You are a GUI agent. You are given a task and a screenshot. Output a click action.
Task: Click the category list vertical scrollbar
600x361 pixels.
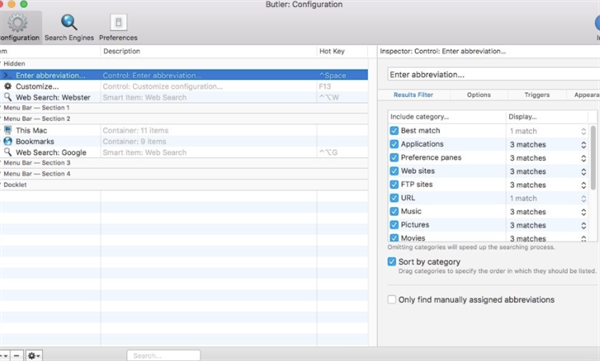coord(593,157)
